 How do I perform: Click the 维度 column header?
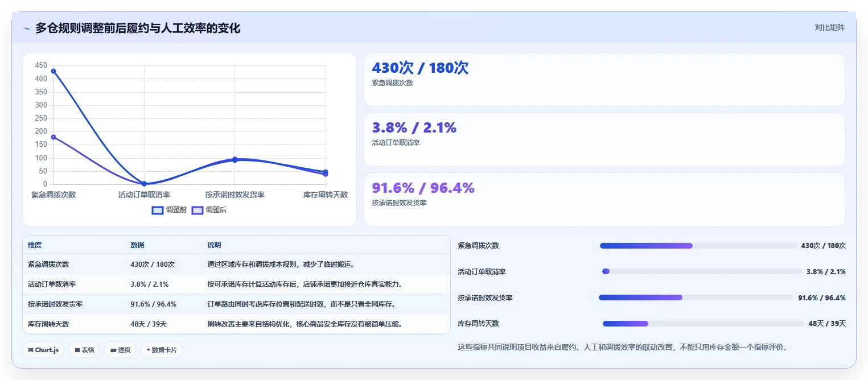35,245
